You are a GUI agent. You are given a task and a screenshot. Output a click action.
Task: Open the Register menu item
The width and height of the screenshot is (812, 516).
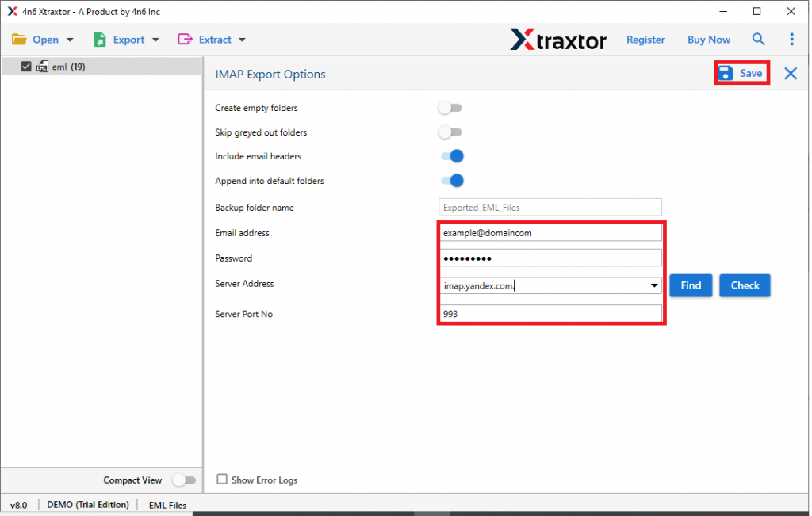645,40
